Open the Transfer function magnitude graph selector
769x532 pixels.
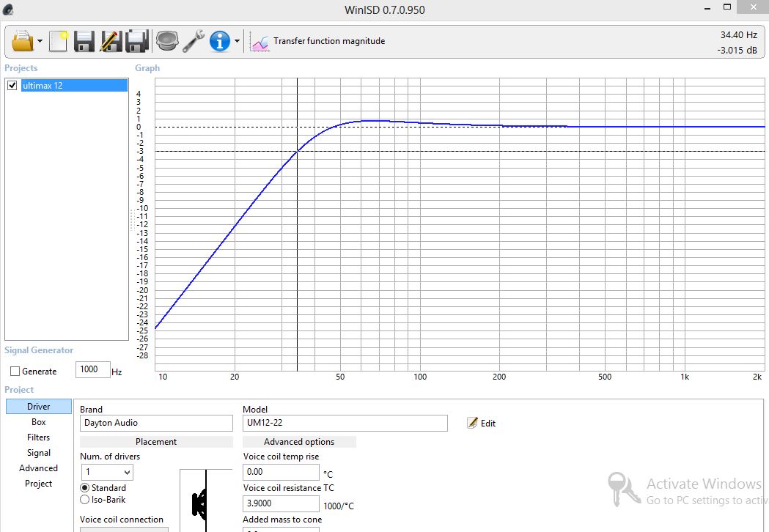pyautogui.click(x=329, y=41)
